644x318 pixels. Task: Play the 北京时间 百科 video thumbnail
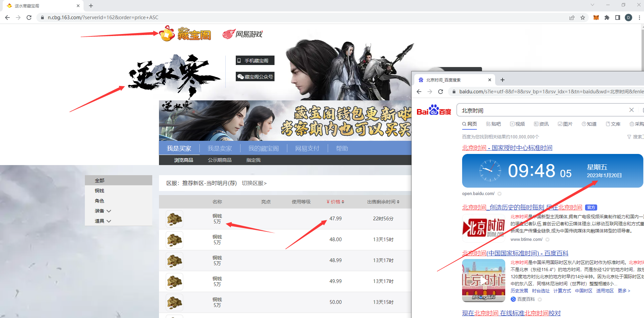pyautogui.click(x=484, y=281)
